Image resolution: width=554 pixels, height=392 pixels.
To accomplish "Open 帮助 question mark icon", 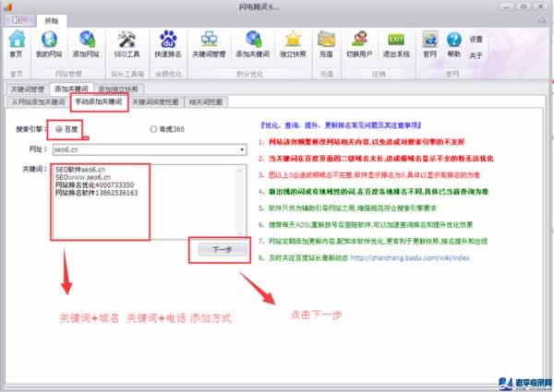I will pos(454,43).
